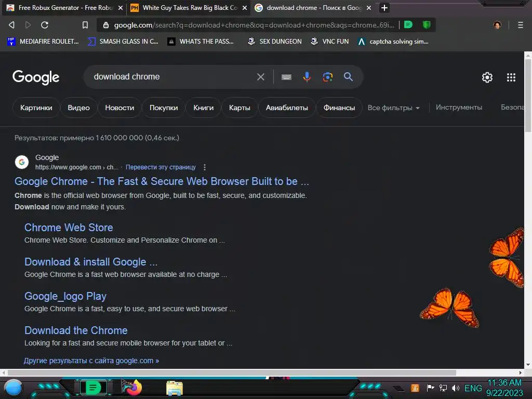Clear the search box with the X icon
532x399 pixels.
click(x=261, y=77)
